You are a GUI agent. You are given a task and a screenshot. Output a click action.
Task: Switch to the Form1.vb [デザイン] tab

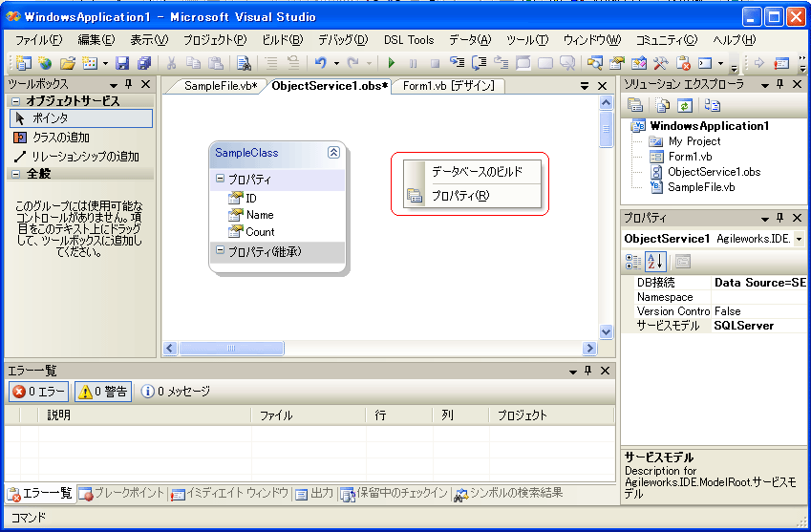point(448,86)
